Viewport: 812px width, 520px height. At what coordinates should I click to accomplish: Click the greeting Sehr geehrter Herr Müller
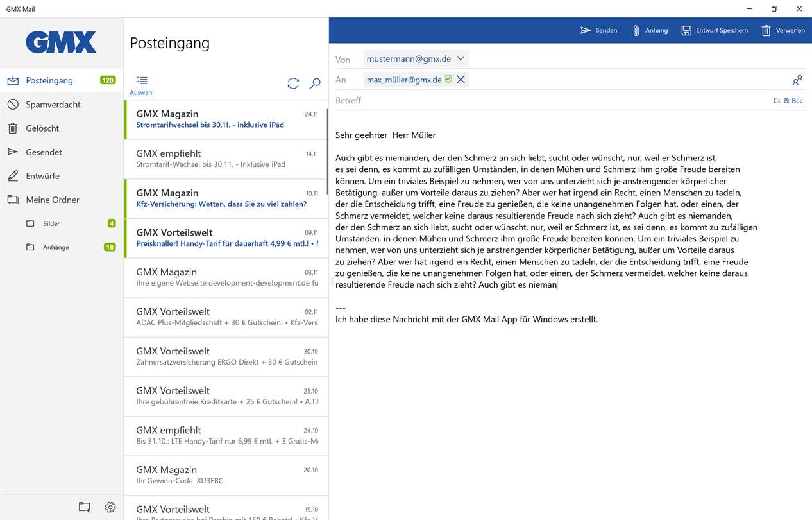coord(385,135)
